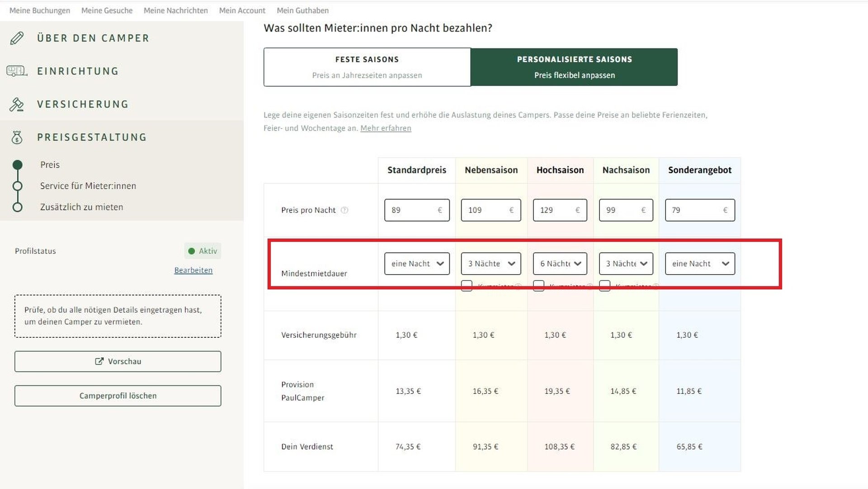868x489 pixels.
Task: Open Sonderangebot eine Nacht dropdown
Action: (x=700, y=264)
